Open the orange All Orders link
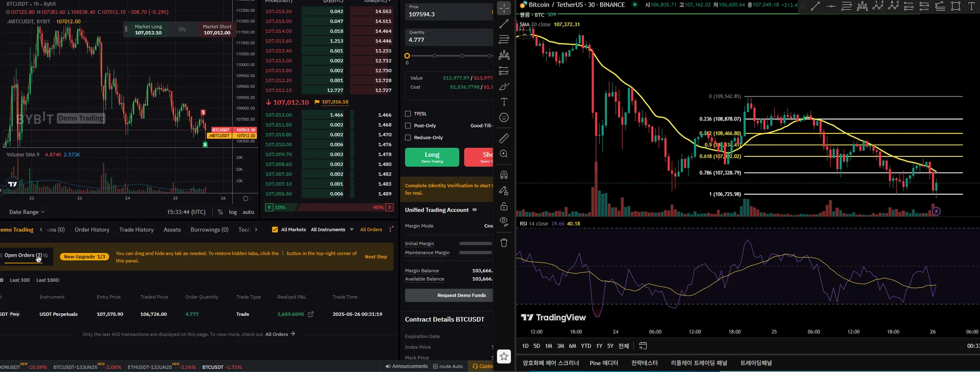Image resolution: width=980 pixels, height=372 pixels. pos(371,230)
